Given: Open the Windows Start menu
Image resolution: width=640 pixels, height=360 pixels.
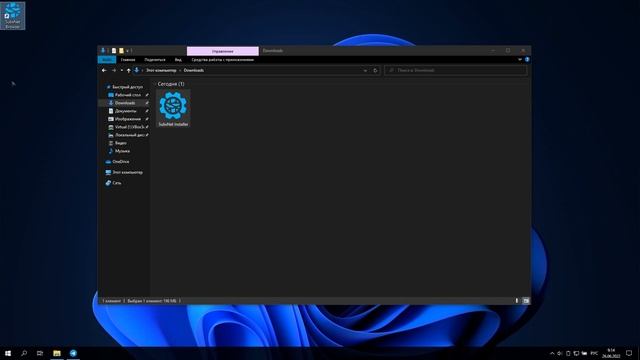Looking at the screenshot, I should (8, 353).
